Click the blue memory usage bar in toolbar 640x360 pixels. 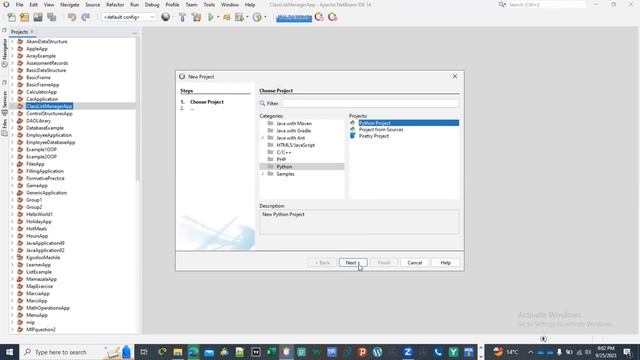[294, 18]
